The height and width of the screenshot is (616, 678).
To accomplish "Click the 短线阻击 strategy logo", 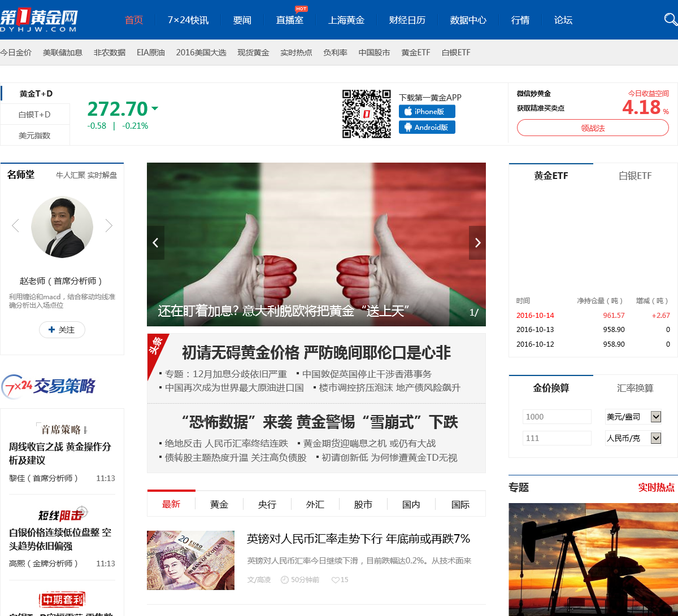I will pos(62,514).
